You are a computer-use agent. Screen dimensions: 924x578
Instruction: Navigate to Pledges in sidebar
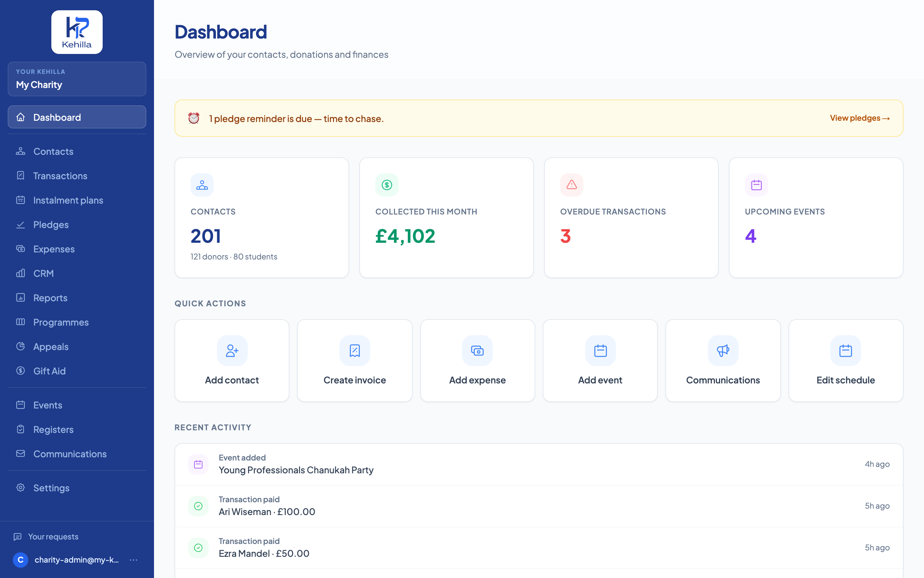coord(77,225)
